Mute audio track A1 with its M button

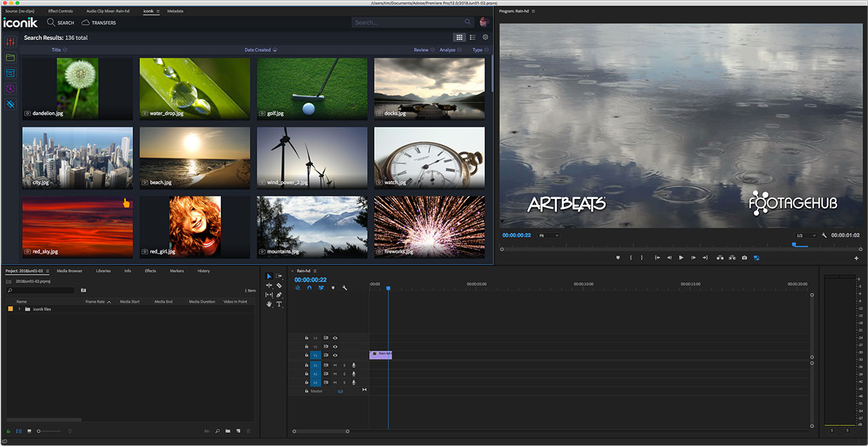coord(335,365)
